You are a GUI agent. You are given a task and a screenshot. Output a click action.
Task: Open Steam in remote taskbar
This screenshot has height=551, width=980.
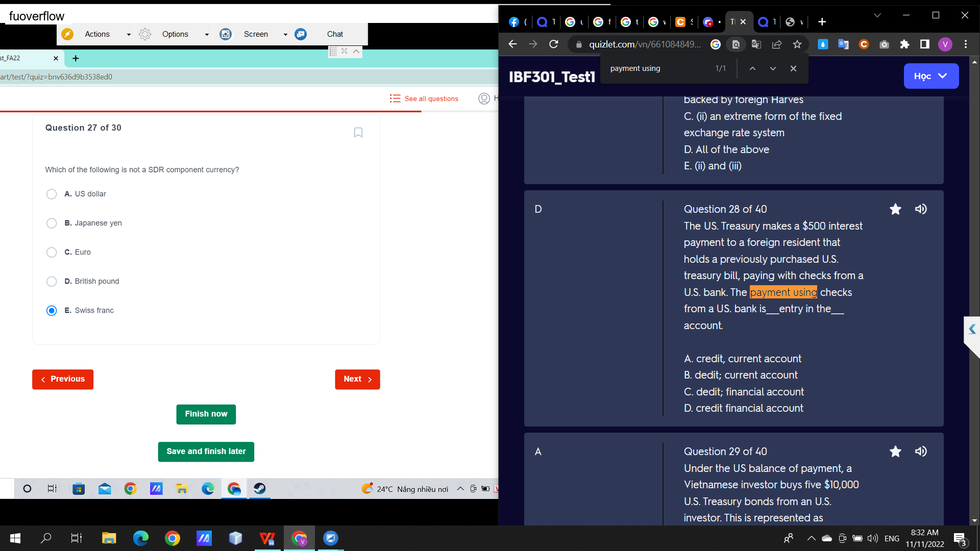[x=259, y=489]
